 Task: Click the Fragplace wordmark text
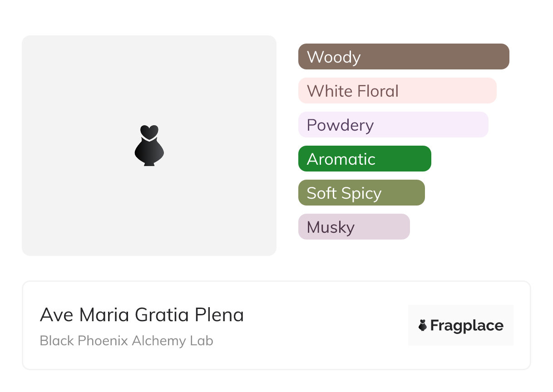(x=467, y=325)
